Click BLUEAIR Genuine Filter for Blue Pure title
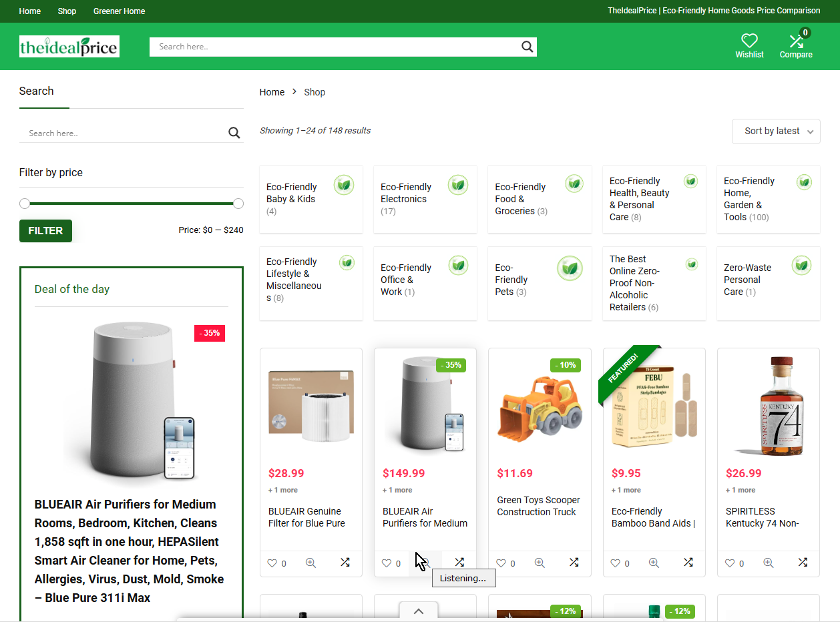The width and height of the screenshot is (840, 622). click(x=306, y=517)
